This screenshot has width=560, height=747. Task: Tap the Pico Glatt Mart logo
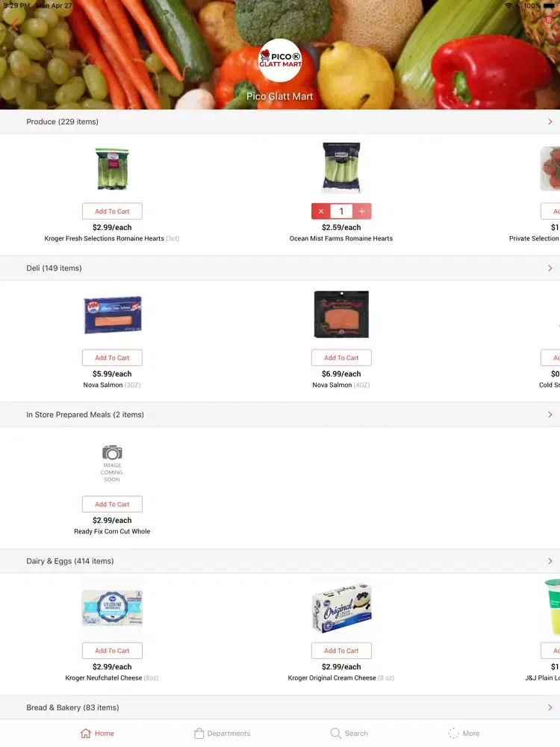point(280,61)
